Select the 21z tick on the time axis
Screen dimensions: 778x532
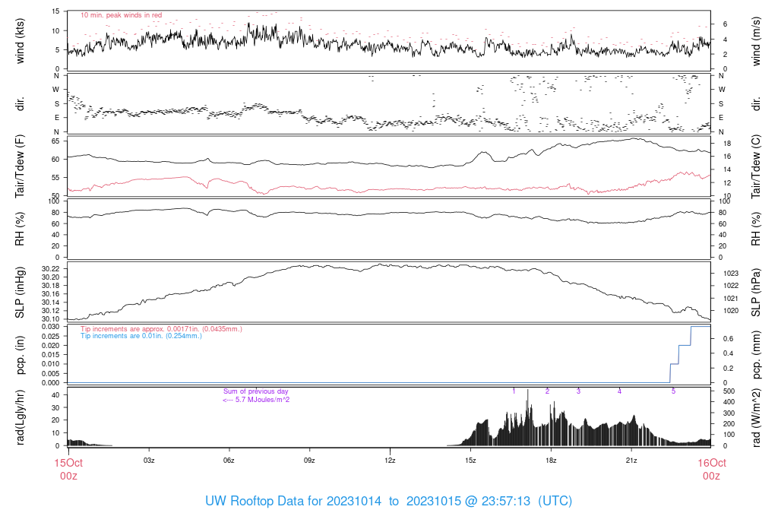click(x=631, y=461)
